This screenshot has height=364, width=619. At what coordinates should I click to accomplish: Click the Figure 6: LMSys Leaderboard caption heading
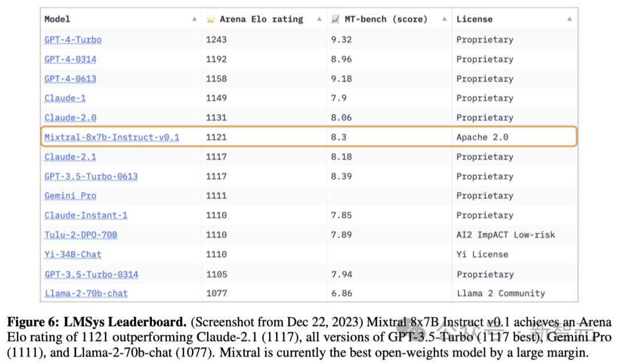pos(97,322)
